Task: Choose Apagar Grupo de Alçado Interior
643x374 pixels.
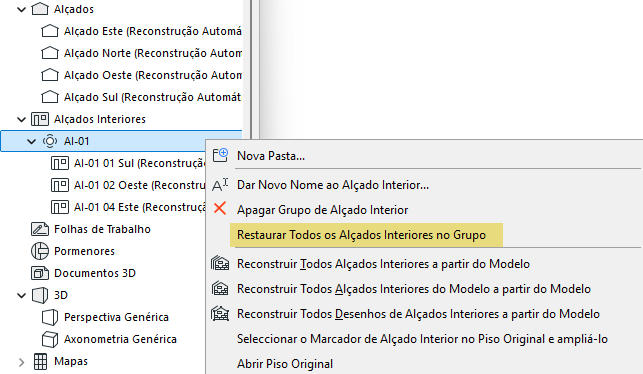Action: [322, 210]
